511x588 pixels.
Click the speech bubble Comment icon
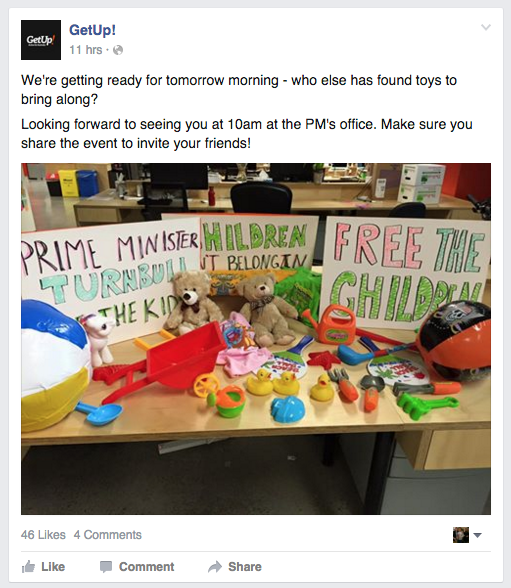106,567
